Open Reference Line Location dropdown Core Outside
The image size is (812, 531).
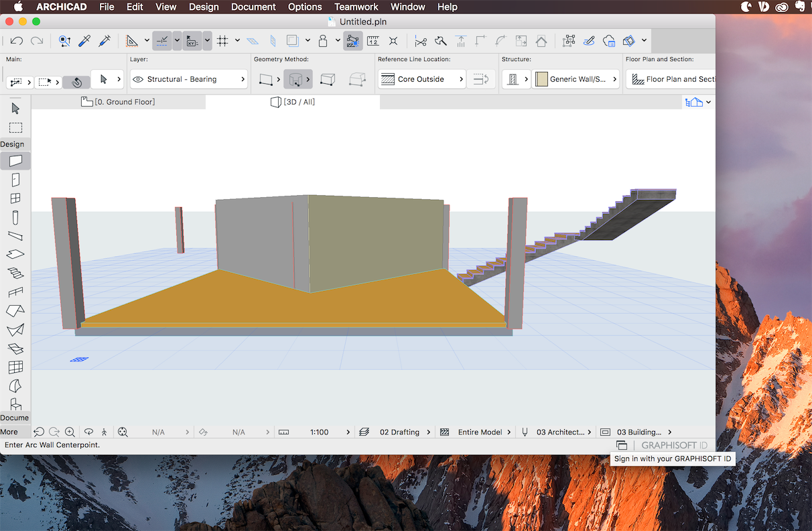[421, 79]
